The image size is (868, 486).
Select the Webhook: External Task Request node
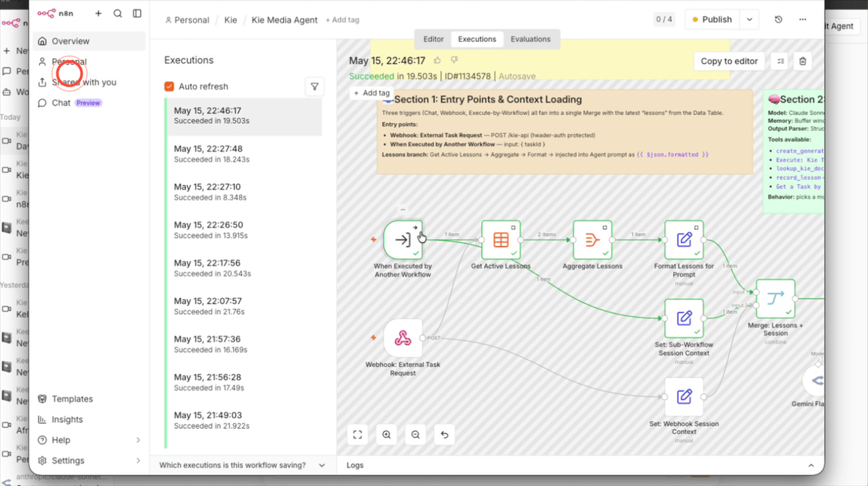click(403, 338)
